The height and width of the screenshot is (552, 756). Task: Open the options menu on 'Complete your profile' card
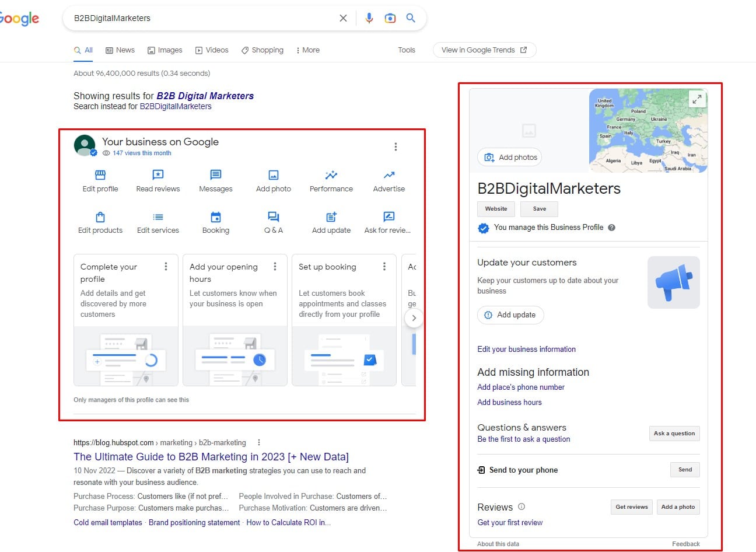[166, 266]
